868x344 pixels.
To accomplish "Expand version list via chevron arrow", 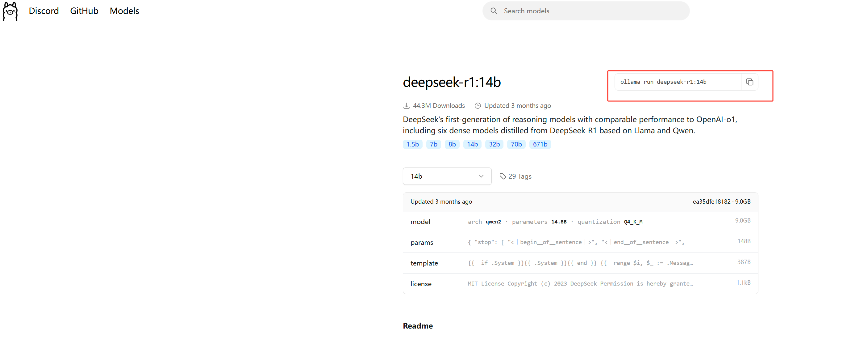I will (x=481, y=176).
